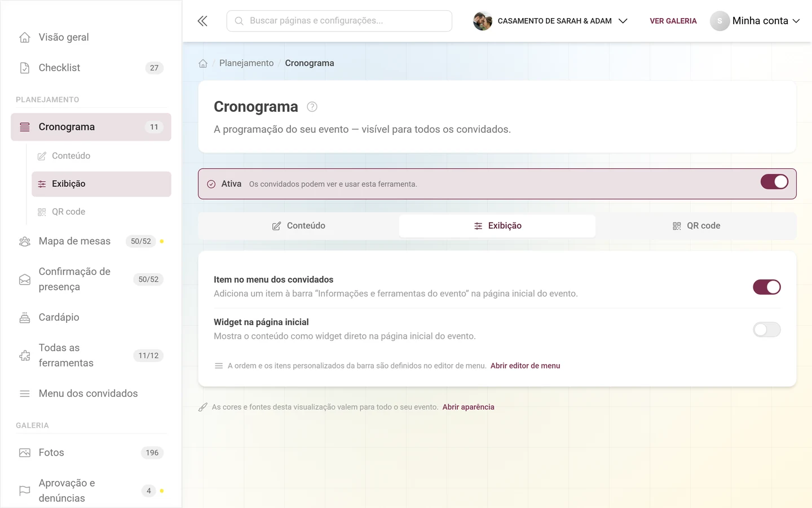Open Cronograma in the sidebar
This screenshot has width=812, height=508.
[91, 127]
